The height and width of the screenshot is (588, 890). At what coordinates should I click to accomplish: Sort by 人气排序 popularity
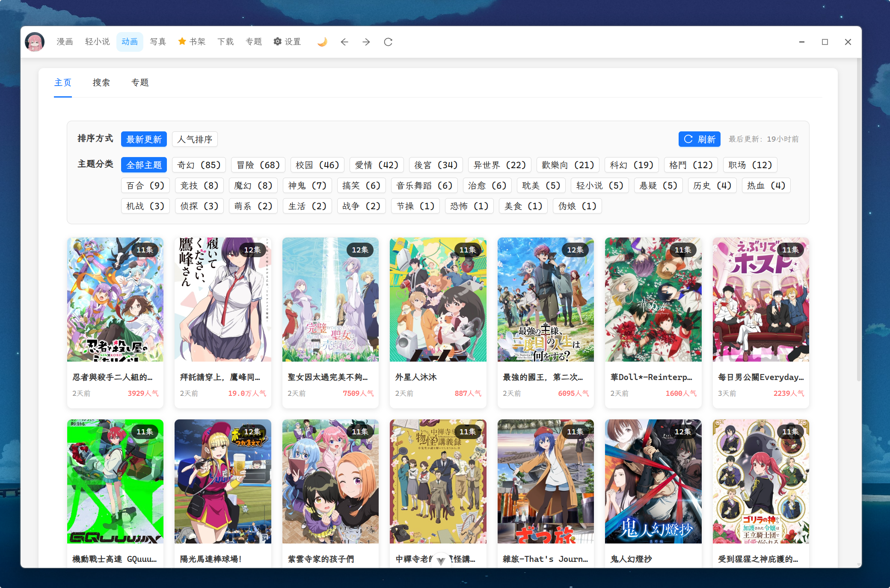(x=195, y=139)
